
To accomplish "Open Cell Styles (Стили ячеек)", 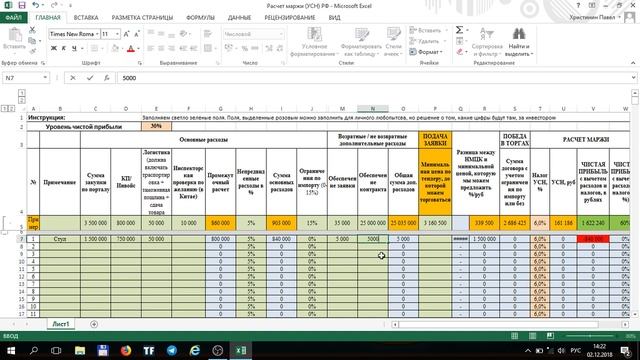I will point(393,42).
